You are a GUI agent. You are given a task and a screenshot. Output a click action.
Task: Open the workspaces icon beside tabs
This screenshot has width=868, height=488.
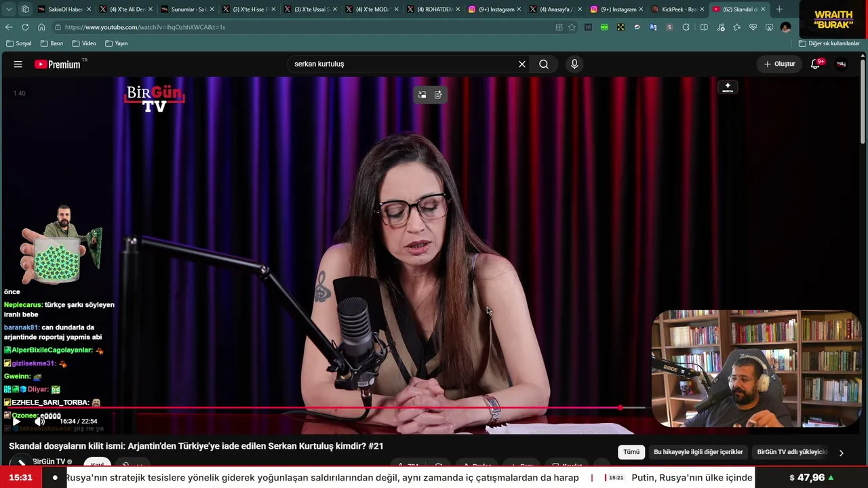tap(25, 9)
